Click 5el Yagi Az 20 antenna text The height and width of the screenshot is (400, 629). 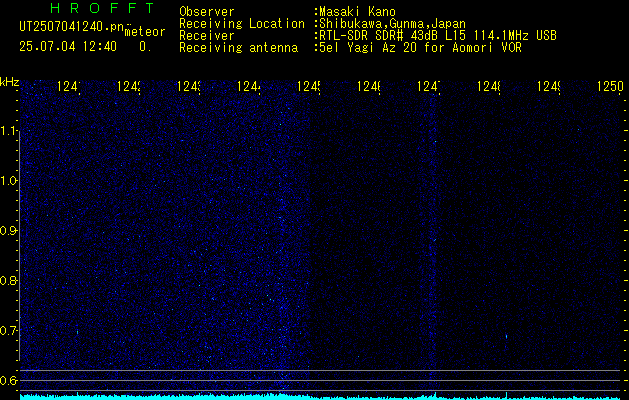click(420, 48)
